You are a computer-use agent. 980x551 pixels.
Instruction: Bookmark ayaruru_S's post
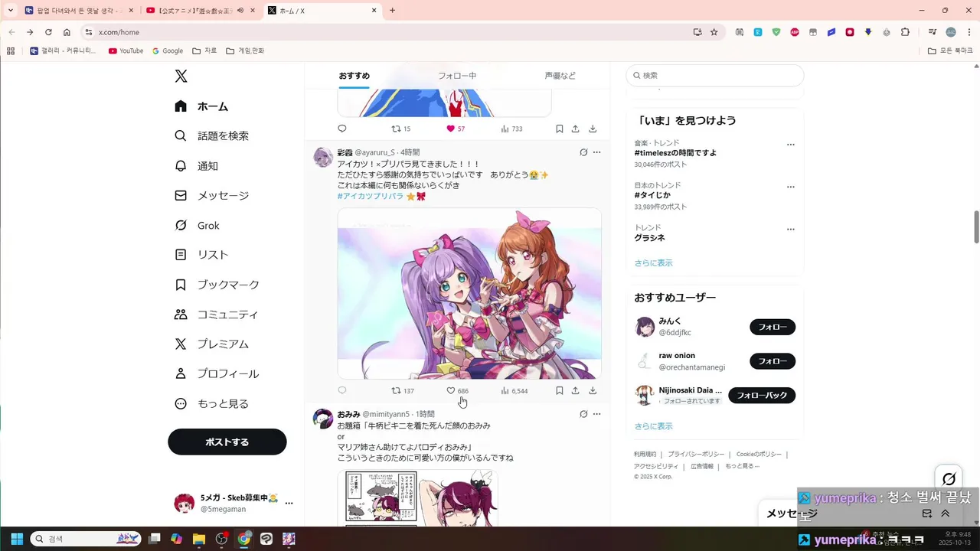(x=559, y=390)
